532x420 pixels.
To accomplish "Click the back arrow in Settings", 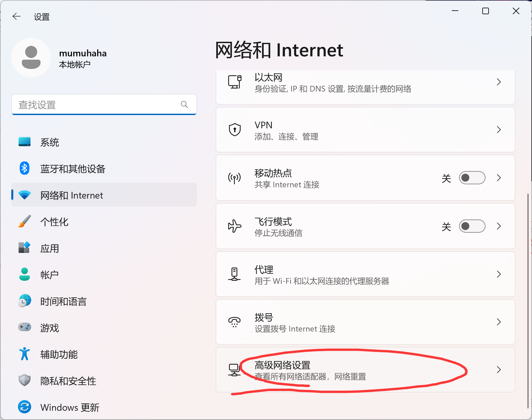I will [x=16, y=17].
